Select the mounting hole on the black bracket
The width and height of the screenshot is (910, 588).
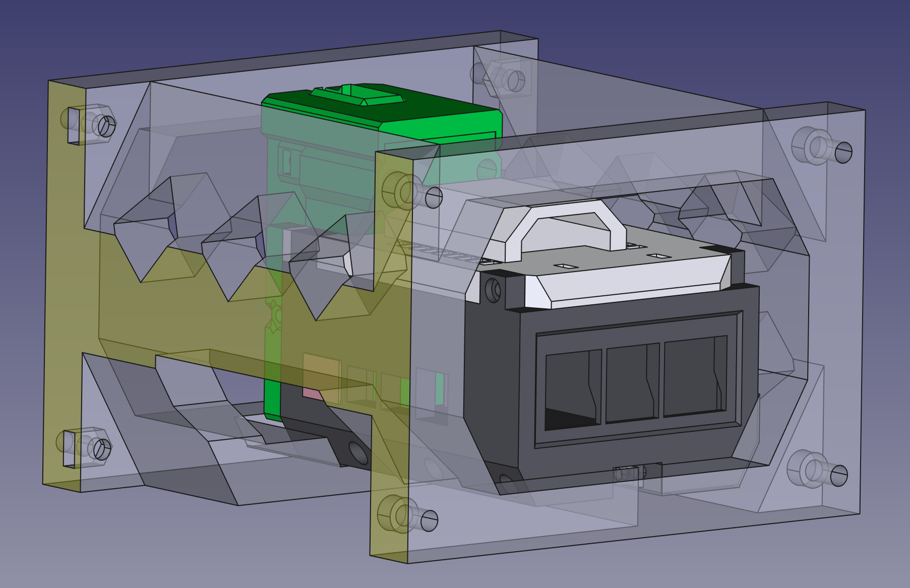tap(358, 452)
